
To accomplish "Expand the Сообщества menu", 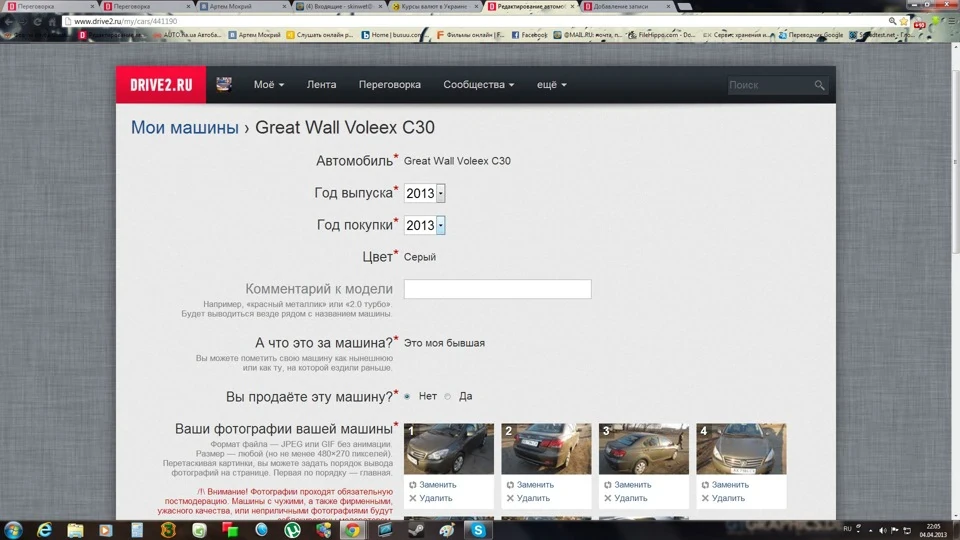I will coord(479,84).
